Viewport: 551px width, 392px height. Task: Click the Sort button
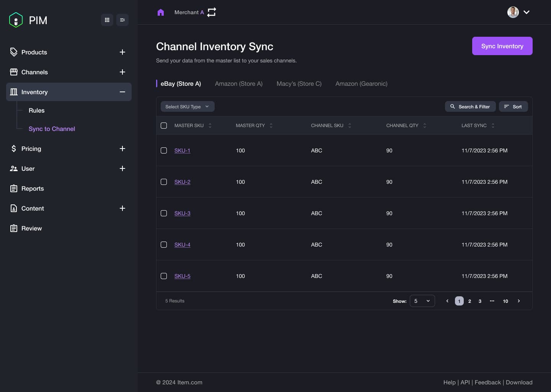coord(513,106)
